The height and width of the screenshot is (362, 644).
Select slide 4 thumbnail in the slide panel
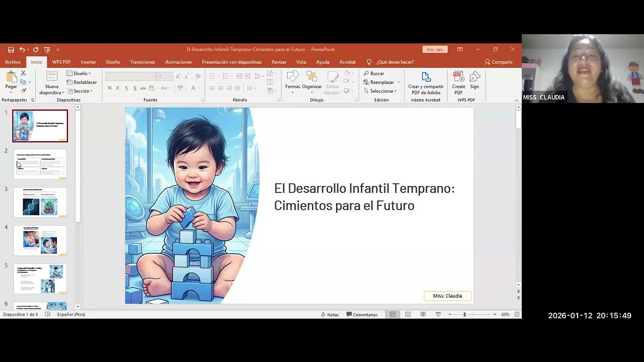[x=40, y=240]
